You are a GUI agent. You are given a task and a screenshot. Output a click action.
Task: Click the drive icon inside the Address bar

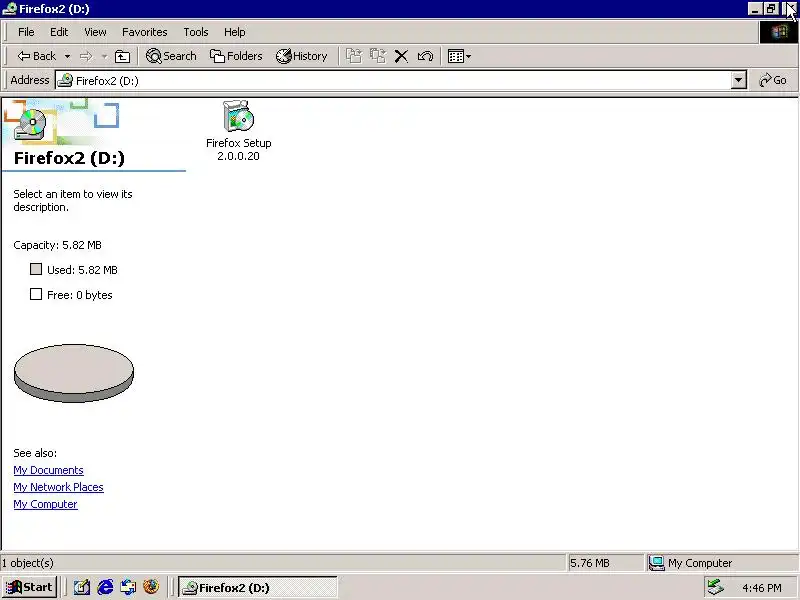65,80
